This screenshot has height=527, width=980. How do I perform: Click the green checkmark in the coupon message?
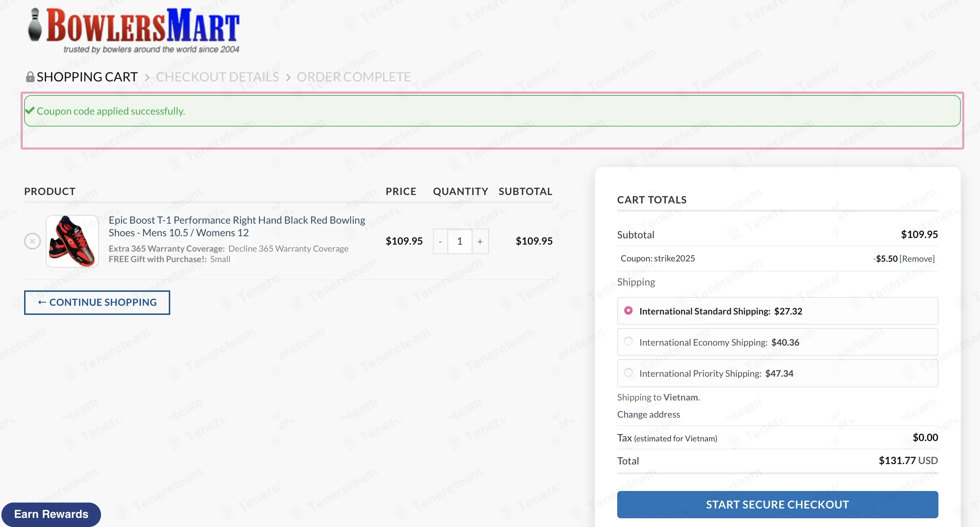tap(30, 110)
